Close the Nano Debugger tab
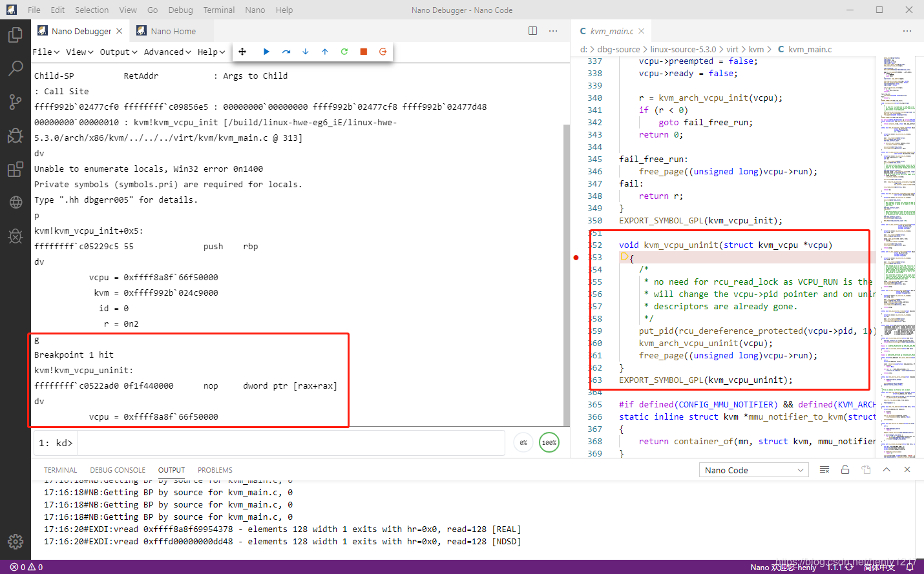 tap(120, 31)
